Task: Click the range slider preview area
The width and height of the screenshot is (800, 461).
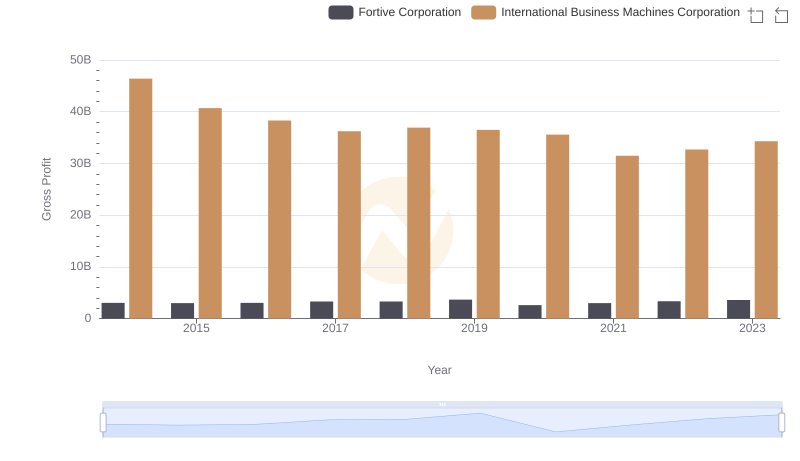Action: 442,423
